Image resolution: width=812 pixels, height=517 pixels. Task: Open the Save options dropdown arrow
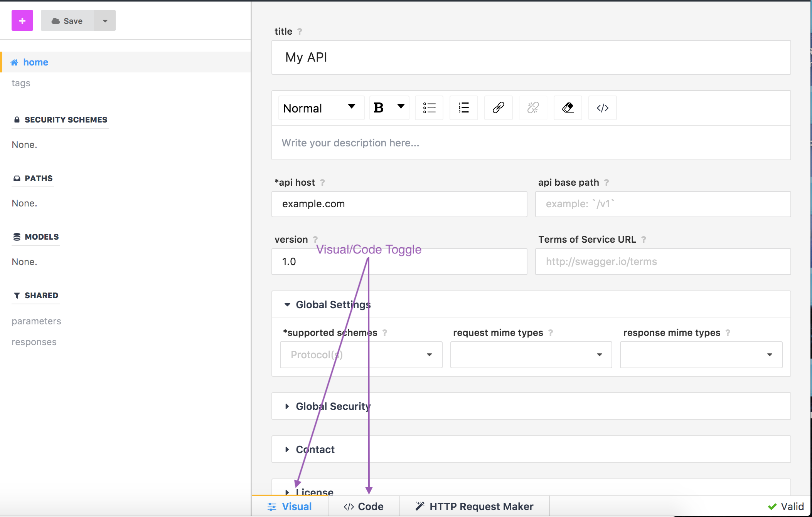click(x=105, y=21)
